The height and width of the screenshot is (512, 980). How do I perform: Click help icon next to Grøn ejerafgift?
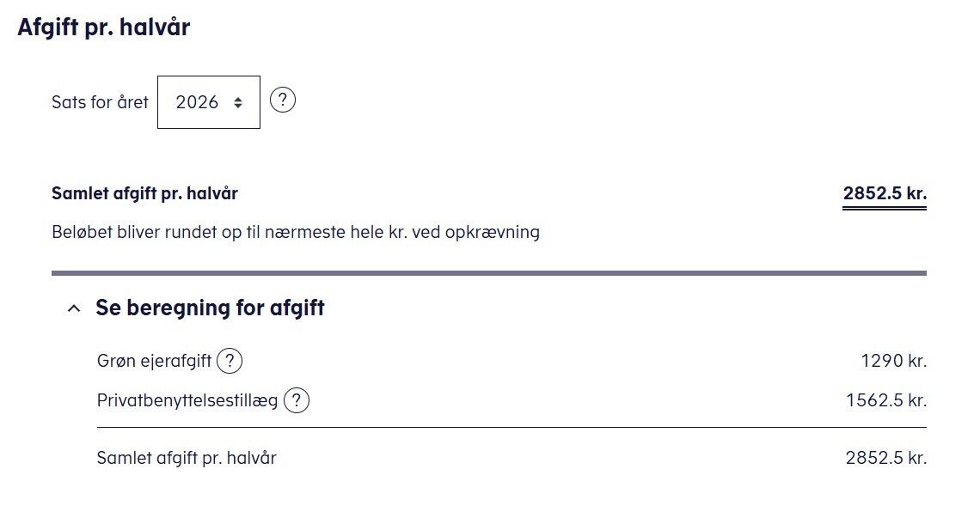click(x=230, y=362)
